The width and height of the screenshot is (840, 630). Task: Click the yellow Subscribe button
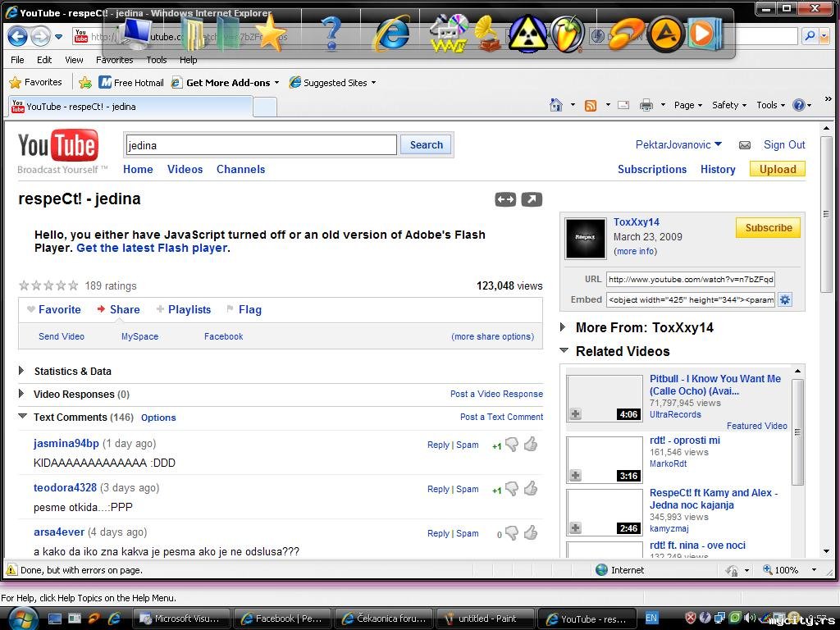point(768,228)
